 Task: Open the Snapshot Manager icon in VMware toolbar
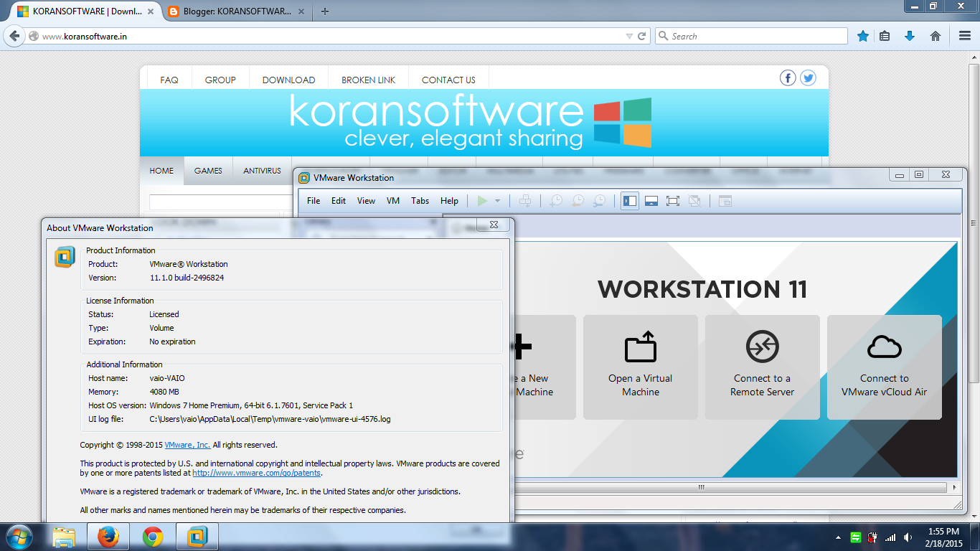pos(598,201)
